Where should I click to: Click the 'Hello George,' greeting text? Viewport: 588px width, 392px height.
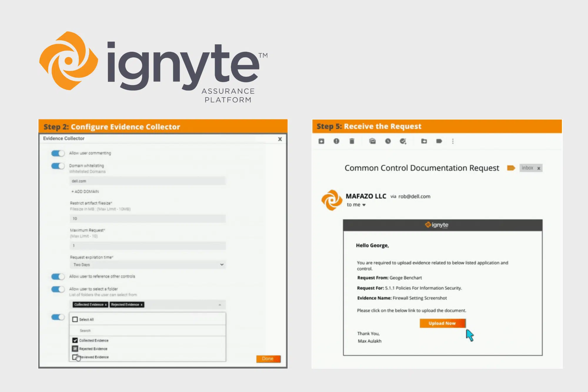372,246
